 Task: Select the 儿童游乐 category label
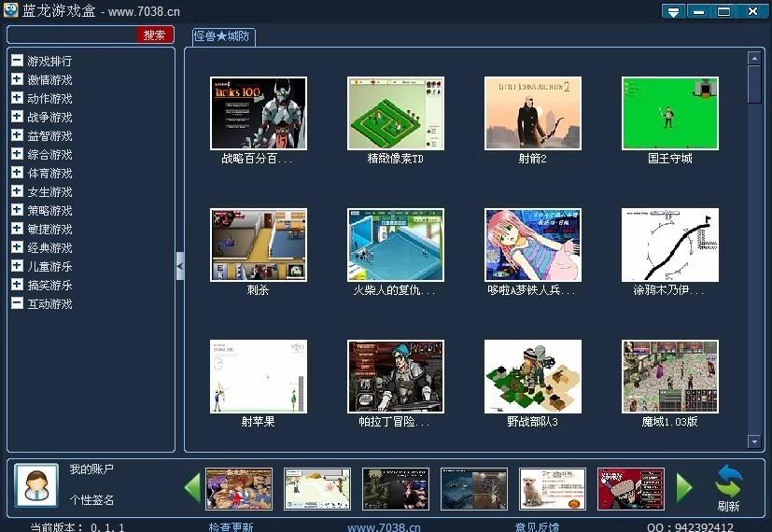[x=49, y=266]
